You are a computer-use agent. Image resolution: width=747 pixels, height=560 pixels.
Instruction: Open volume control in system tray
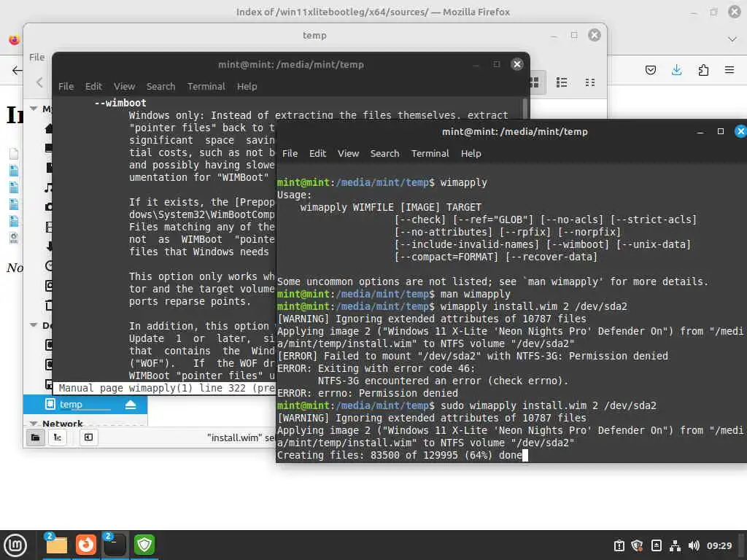tap(694, 545)
